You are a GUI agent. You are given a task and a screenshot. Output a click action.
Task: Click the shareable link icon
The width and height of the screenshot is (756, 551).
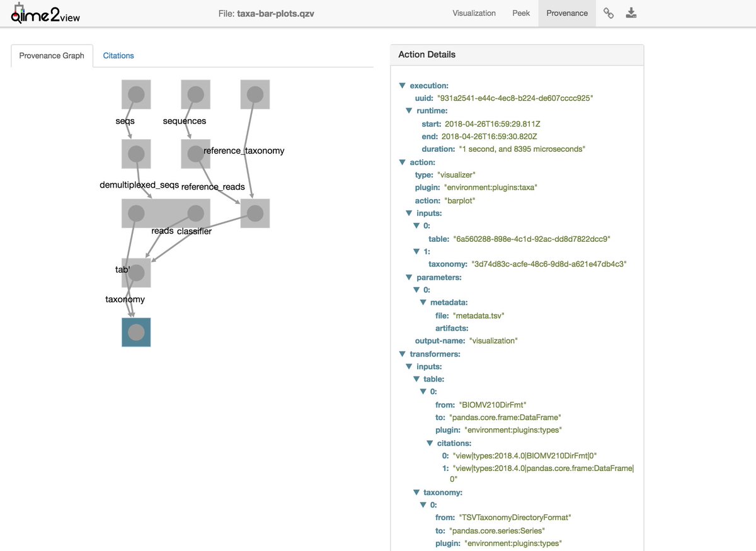[x=608, y=13]
